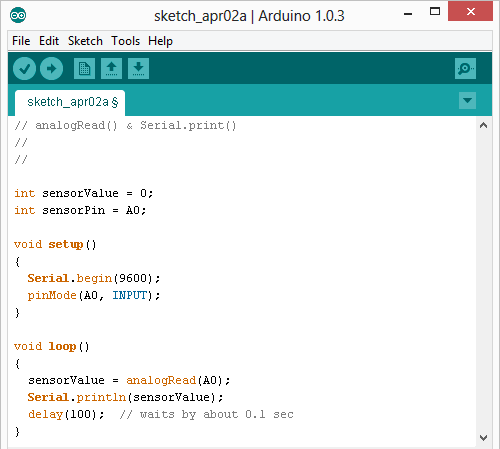Click the Arduino logo in title bar
The width and height of the screenshot is (500, 449).
tap(18, 15)
